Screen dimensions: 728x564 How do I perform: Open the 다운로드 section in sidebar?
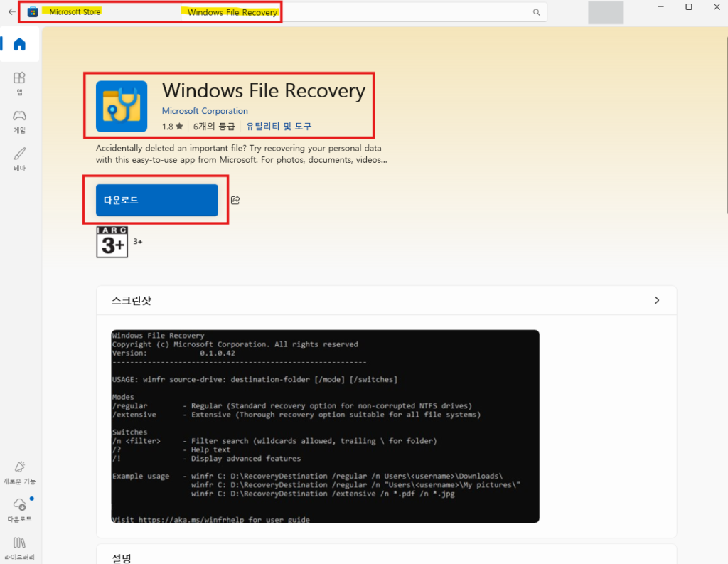click(19, 510)
